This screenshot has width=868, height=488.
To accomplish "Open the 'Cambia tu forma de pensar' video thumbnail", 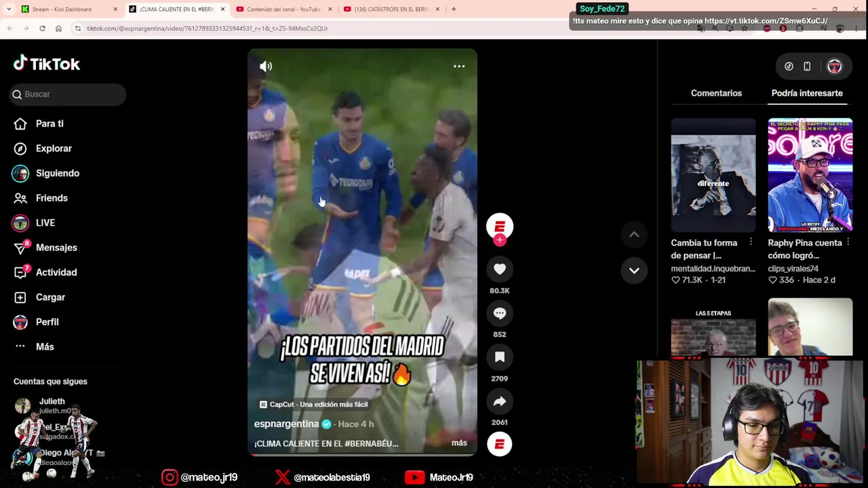I will (x=713, y=175).
